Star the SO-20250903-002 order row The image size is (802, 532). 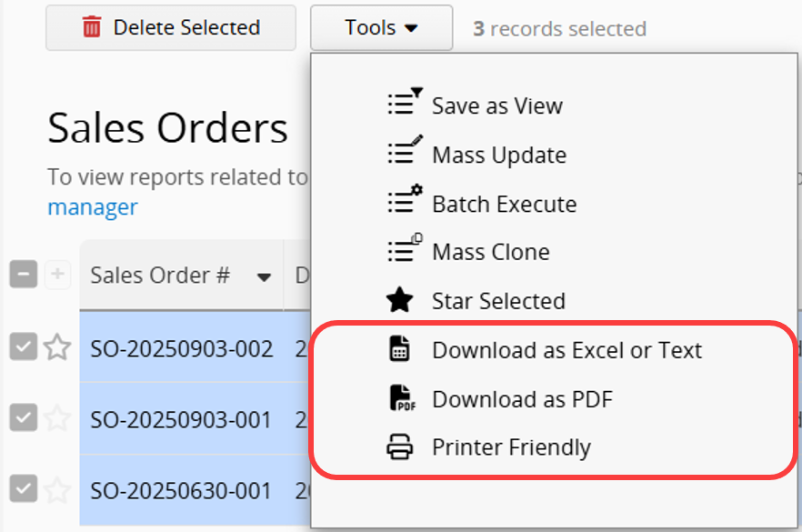[x=57, y=346]
